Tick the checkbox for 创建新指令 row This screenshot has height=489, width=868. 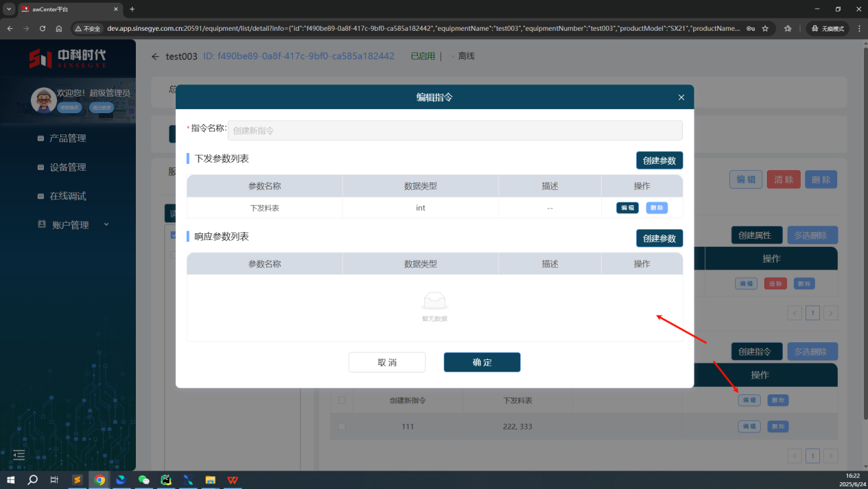click(342, 400)
